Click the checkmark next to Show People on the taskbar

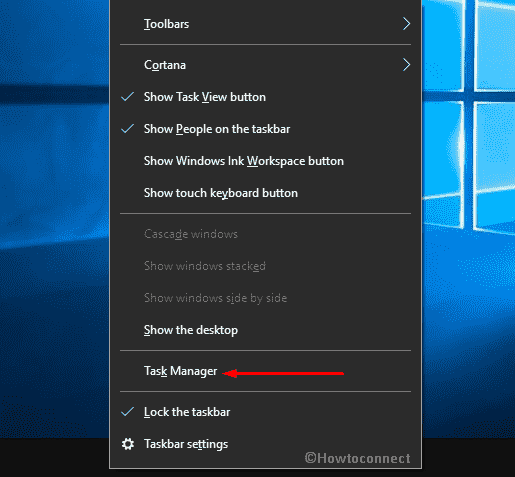click(x=127, y=129)
